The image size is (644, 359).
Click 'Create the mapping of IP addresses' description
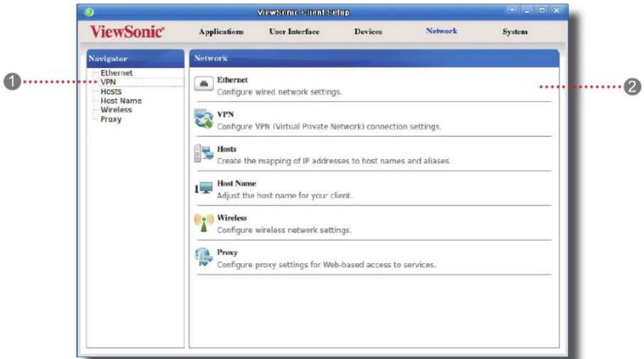click(333, 160)
